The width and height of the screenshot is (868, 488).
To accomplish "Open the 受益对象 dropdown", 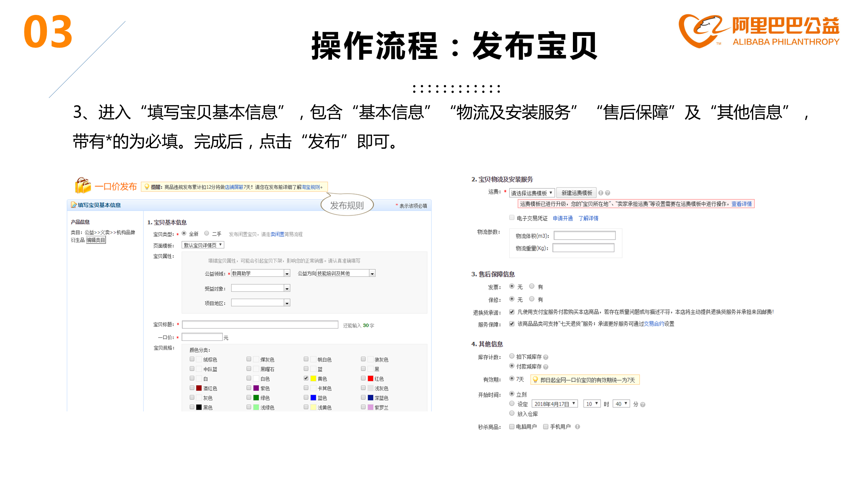I will pyautogui.click(x=261, y=288).
